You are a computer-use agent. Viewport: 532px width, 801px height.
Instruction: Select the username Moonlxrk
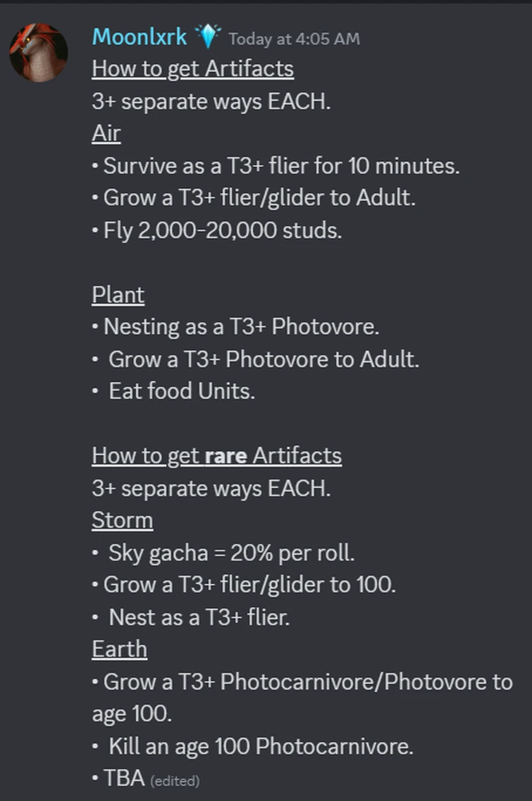pos(139,37)
